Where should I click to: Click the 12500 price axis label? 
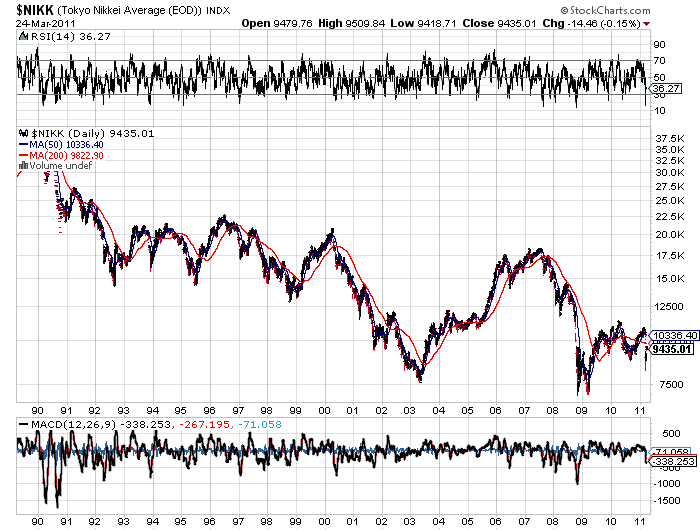click(668, 307)
